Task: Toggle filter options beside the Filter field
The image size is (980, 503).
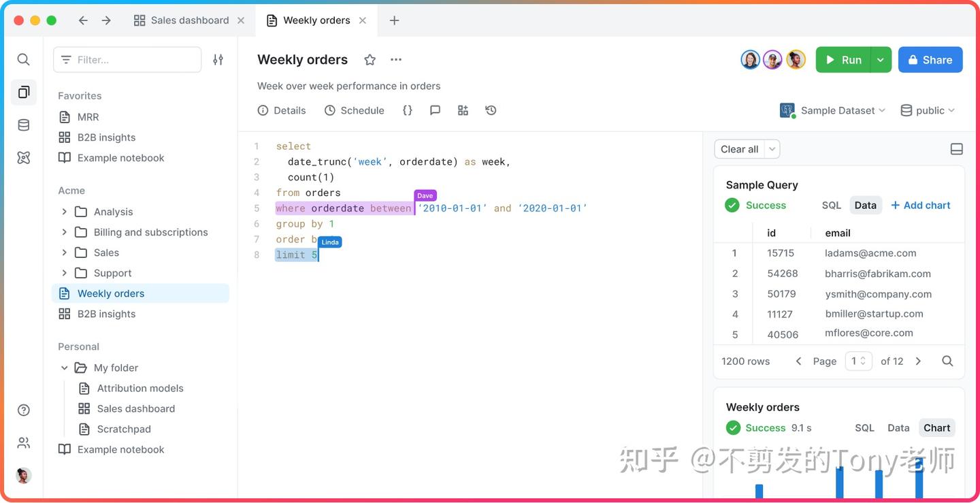Action: coord(218,59)
